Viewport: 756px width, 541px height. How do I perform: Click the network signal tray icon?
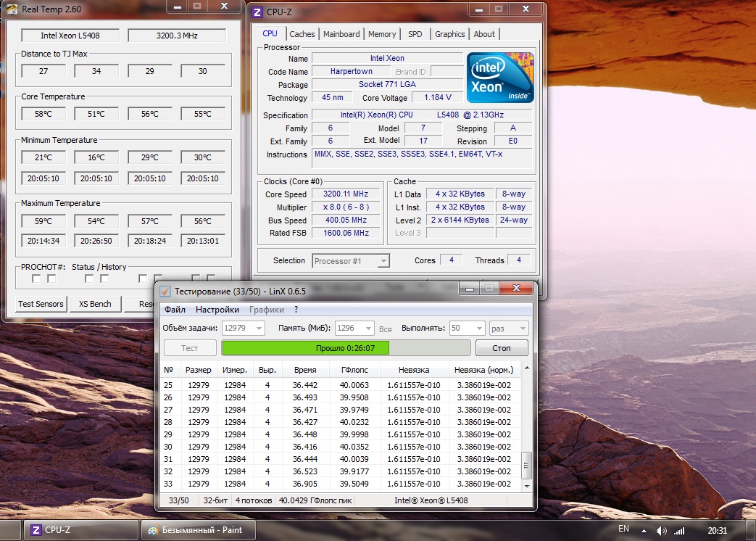pyautogui.click(x=679, y=531)
